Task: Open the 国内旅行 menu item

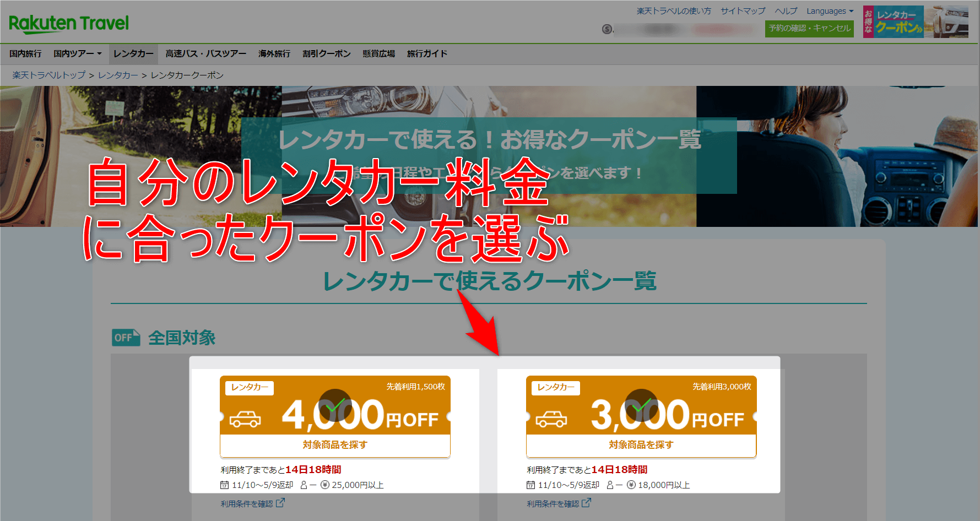Action: click(x=25, y=53)
